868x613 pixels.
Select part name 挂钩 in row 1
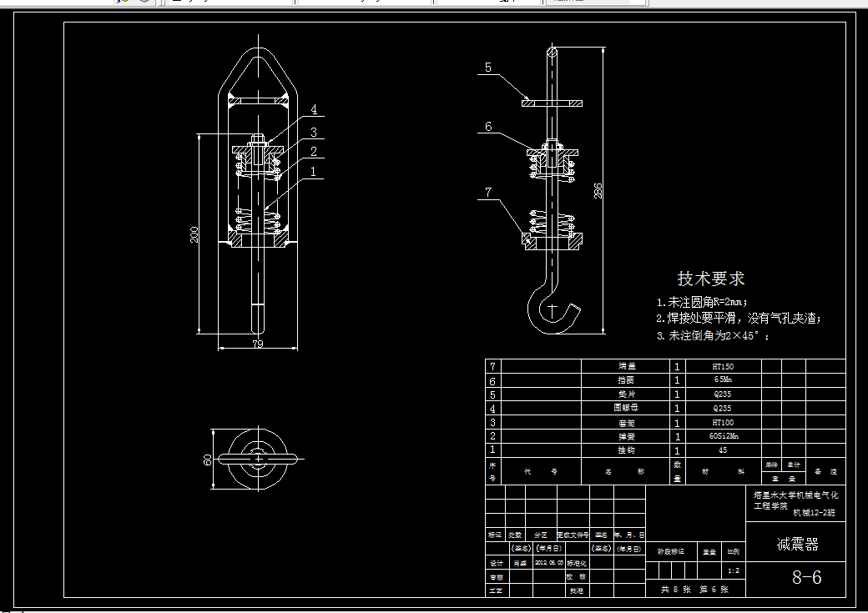tap(626, 450)
